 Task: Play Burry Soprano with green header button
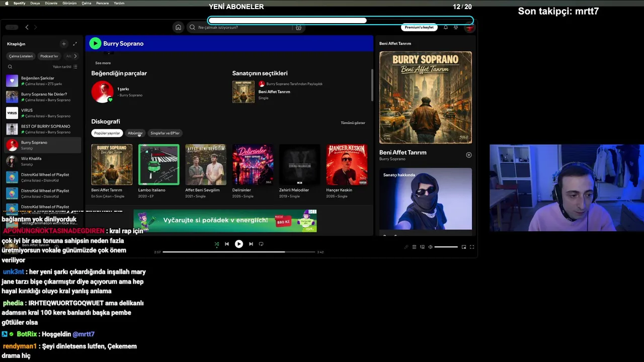point(95,43)
